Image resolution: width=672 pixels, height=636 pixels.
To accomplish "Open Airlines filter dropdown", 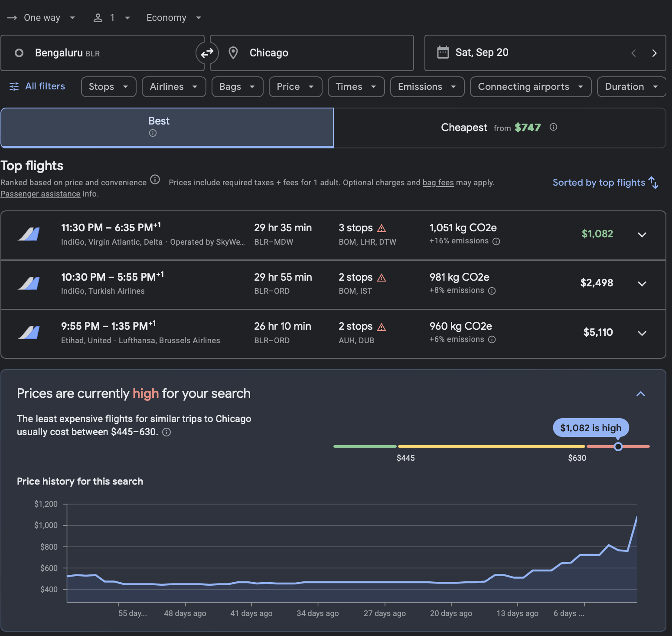I will [174, 87].
